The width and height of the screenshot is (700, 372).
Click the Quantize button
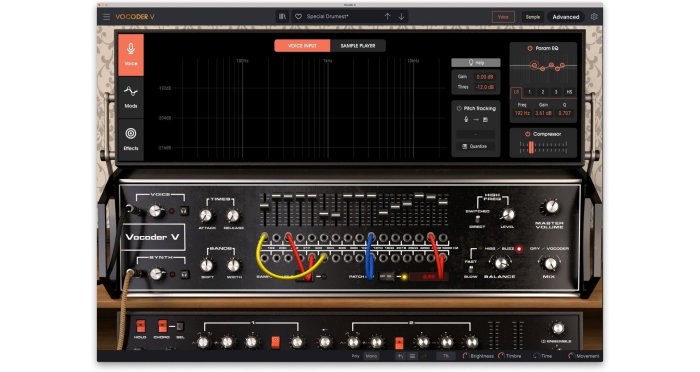(475, 146)
